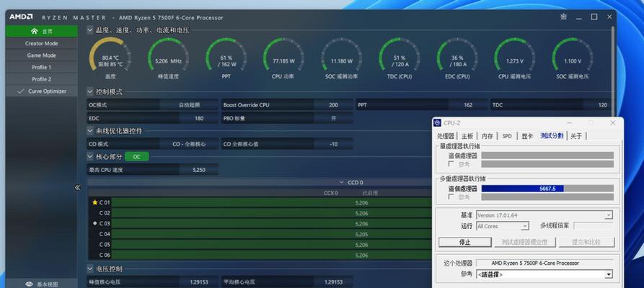Open the 内存 tab in CPU-Z

(x=487, y=136)
